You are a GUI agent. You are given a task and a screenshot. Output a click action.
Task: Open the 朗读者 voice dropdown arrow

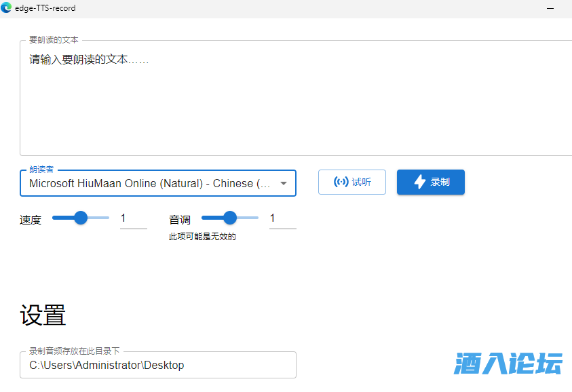pyautogui.click(x=284, y=183)
